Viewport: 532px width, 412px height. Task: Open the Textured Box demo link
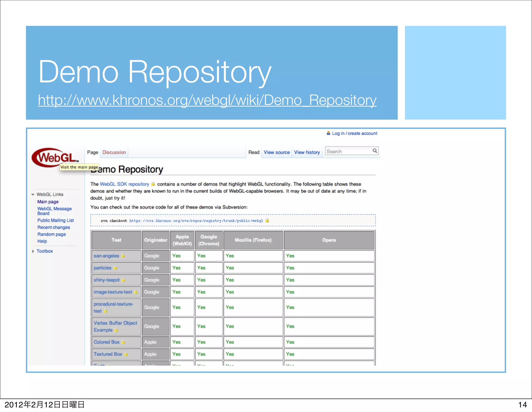click(108, 354)
